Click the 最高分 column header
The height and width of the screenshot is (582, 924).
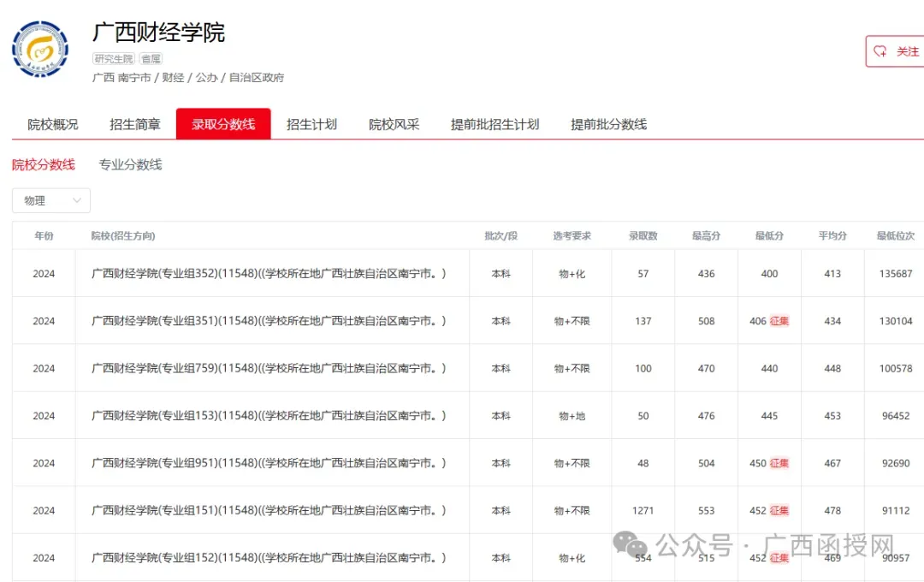[706, 236]
